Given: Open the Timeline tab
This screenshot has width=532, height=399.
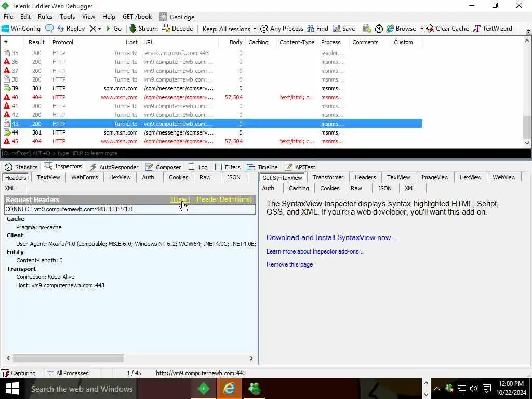Looking at the screenshot, I should click(262, 167).
